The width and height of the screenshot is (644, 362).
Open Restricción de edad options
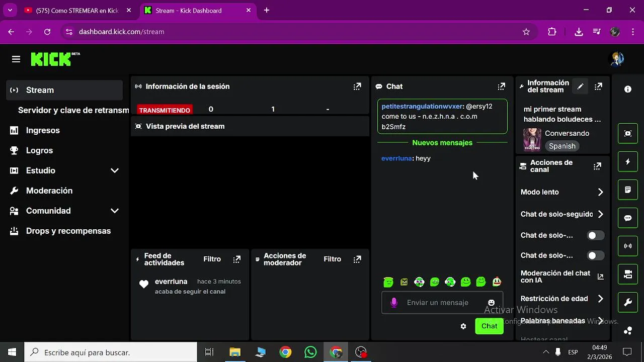coord(561,299)
